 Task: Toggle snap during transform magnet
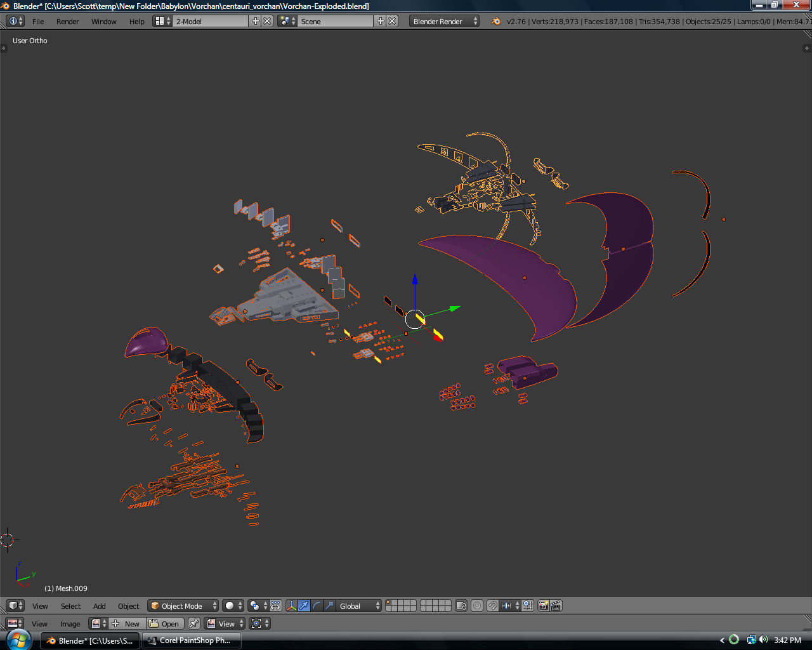493,606
